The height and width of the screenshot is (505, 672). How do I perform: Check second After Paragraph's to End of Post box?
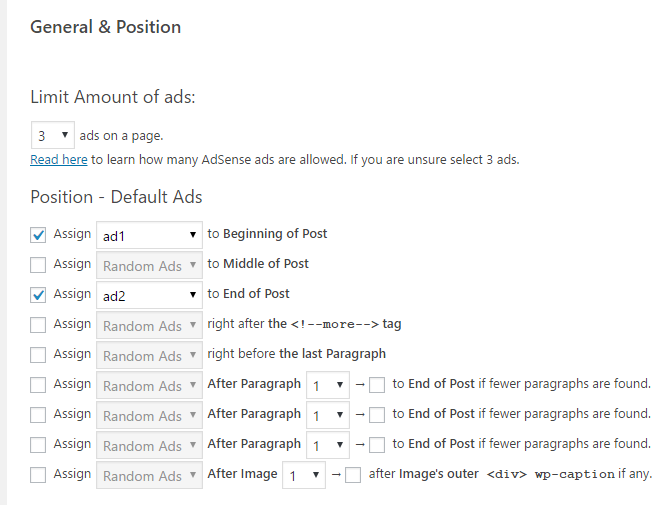pos(377,415)
